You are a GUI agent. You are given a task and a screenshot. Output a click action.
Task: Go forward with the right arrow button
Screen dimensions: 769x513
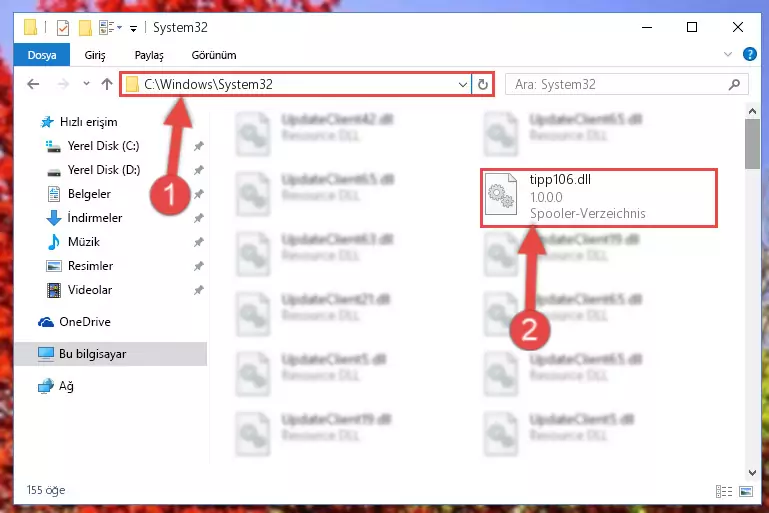63,84
